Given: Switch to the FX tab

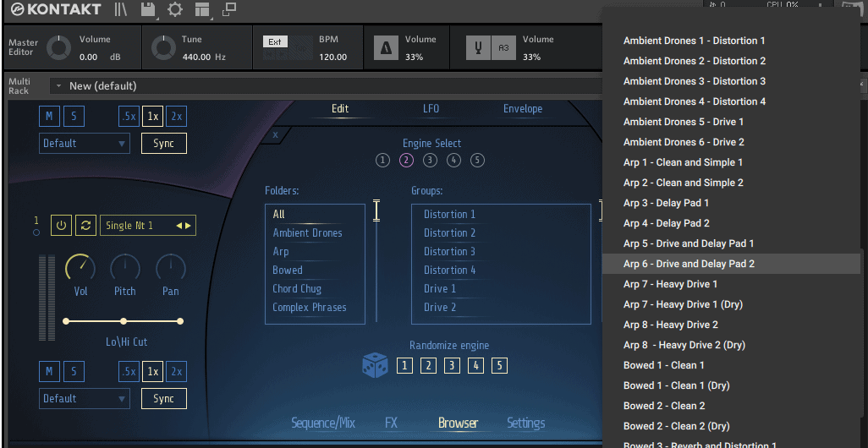Looking at the screenshot, I should 392,423.
